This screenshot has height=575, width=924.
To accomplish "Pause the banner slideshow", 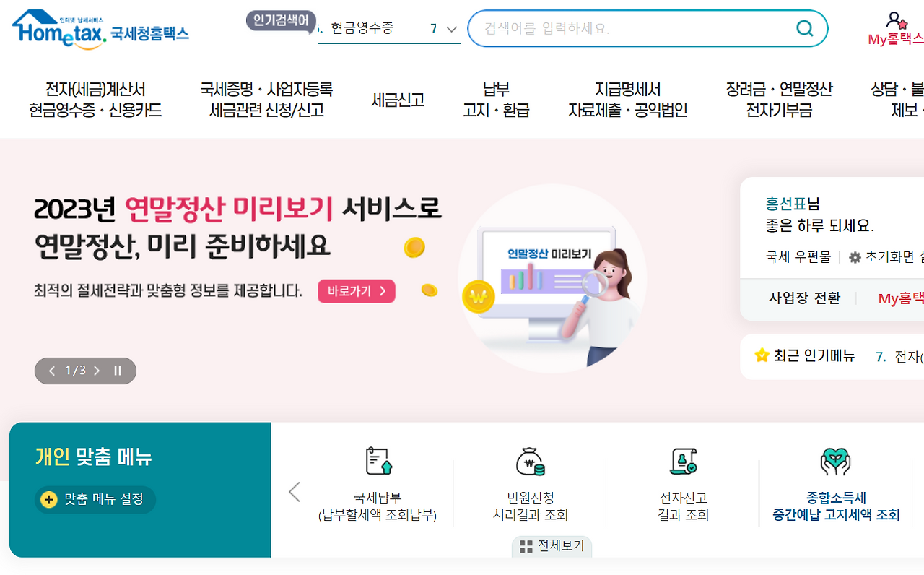I will point(118,371).
